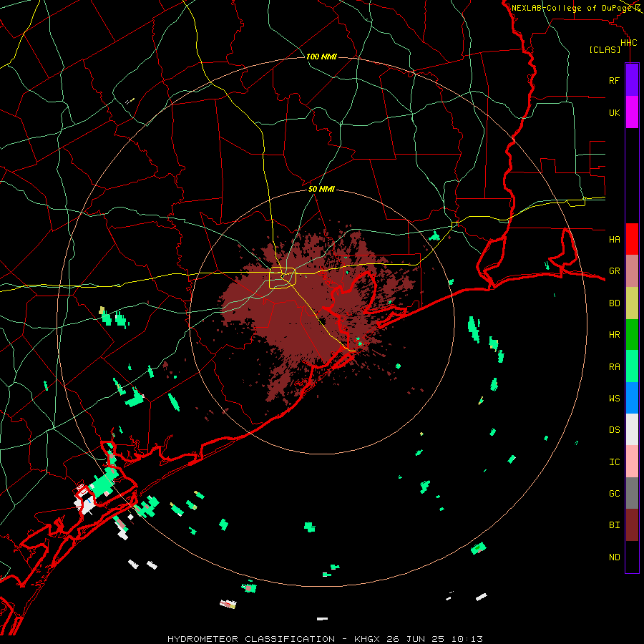Click the BD yellow legend swatch

pyautogui.click(x=632, y=303)
